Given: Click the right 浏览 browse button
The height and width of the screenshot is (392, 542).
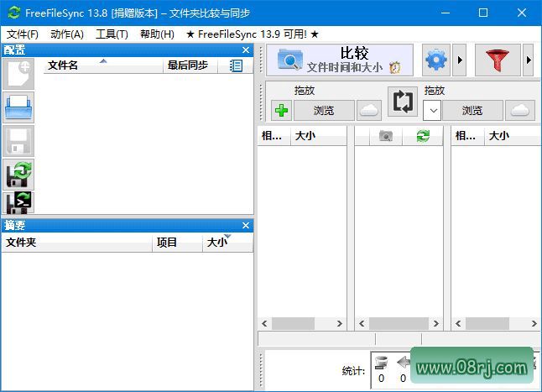Looking at the screenshot, I should (x=472, y=111).
